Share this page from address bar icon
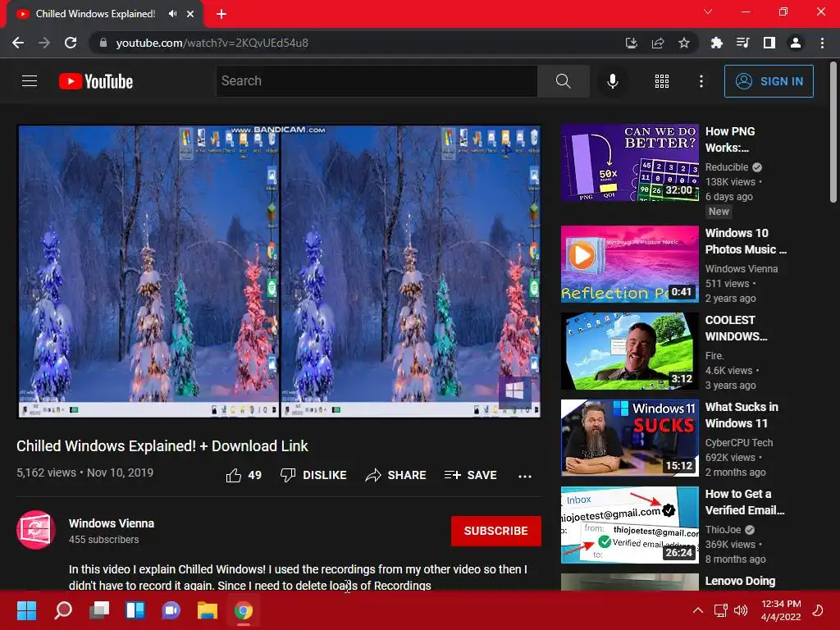Image resolution: width=840 pixels, height=630 pixels. [x=658, y=43]
